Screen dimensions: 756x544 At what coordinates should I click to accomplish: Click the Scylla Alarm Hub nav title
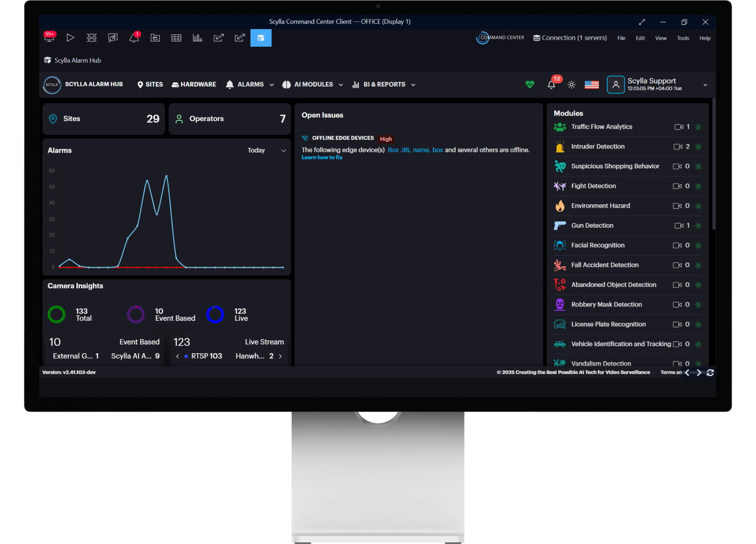(x=94, y=85)
